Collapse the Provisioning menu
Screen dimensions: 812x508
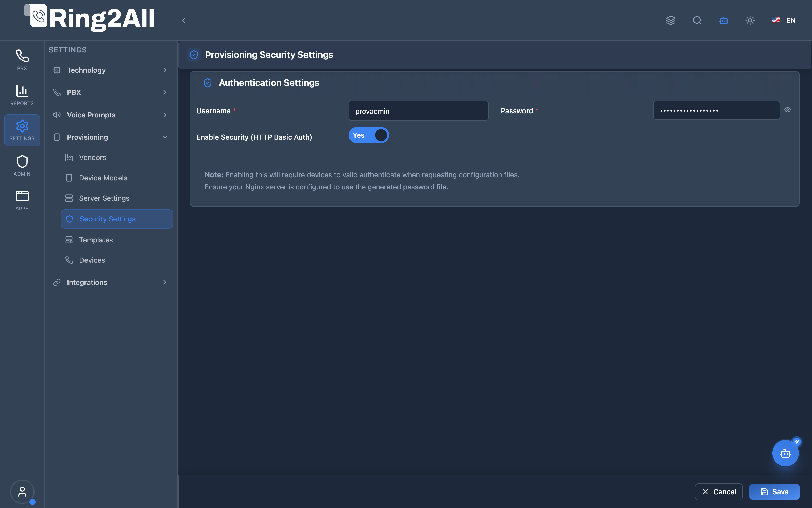tap(110, 137)
